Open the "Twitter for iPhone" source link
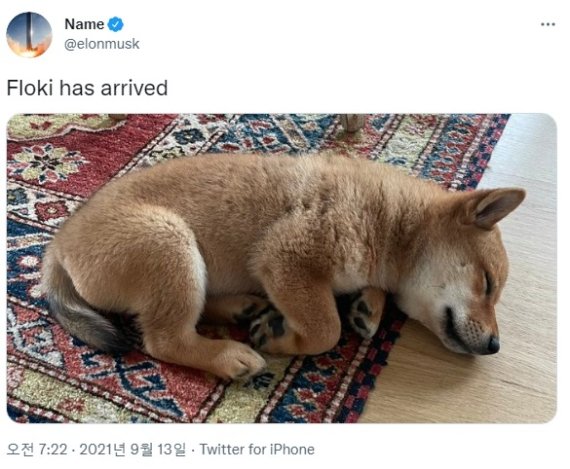Image resolution: width=570 pixels, height=469 pixels. click(257, 449)
